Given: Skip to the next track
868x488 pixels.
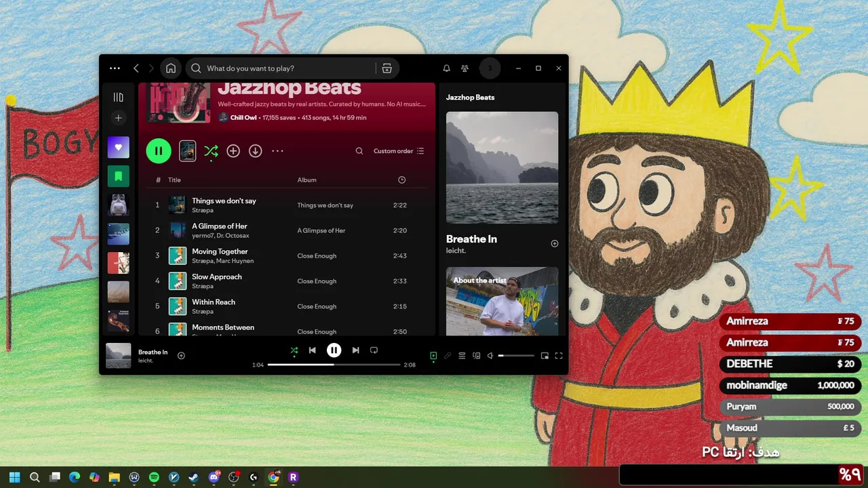Looking at the screenshot, I should (355, 350).
